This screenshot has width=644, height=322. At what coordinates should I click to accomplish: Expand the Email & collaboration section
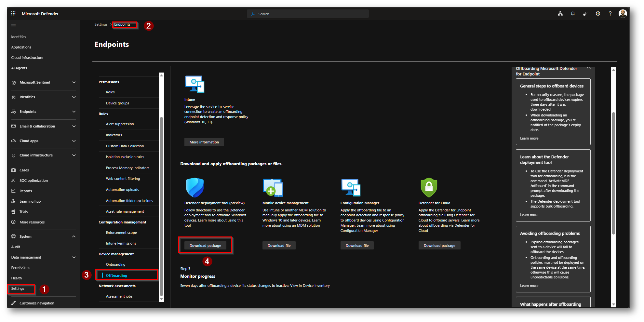74,126
